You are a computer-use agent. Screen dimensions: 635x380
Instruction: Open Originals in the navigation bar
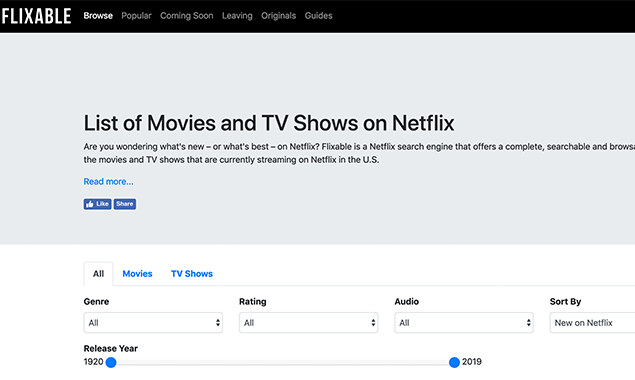[x=278, y=16]
